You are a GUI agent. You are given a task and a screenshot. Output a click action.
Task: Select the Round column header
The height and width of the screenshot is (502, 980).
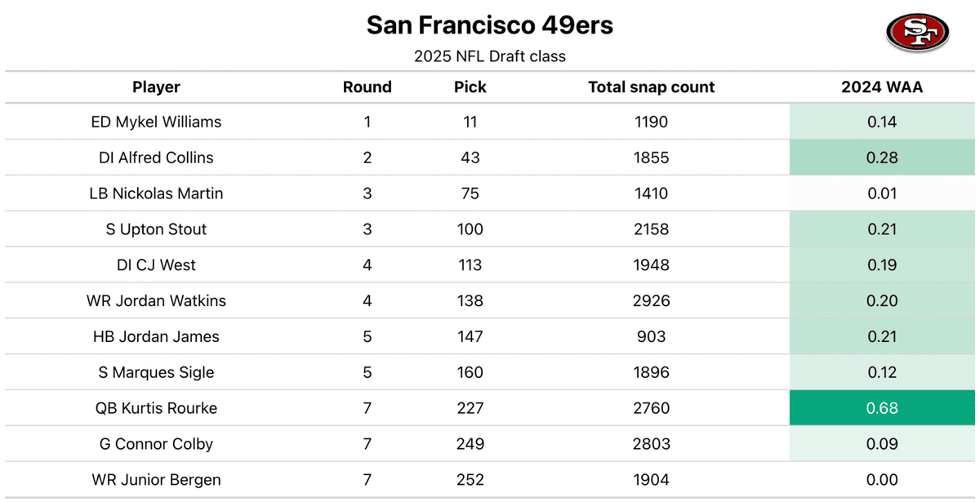tap(367, 87)
